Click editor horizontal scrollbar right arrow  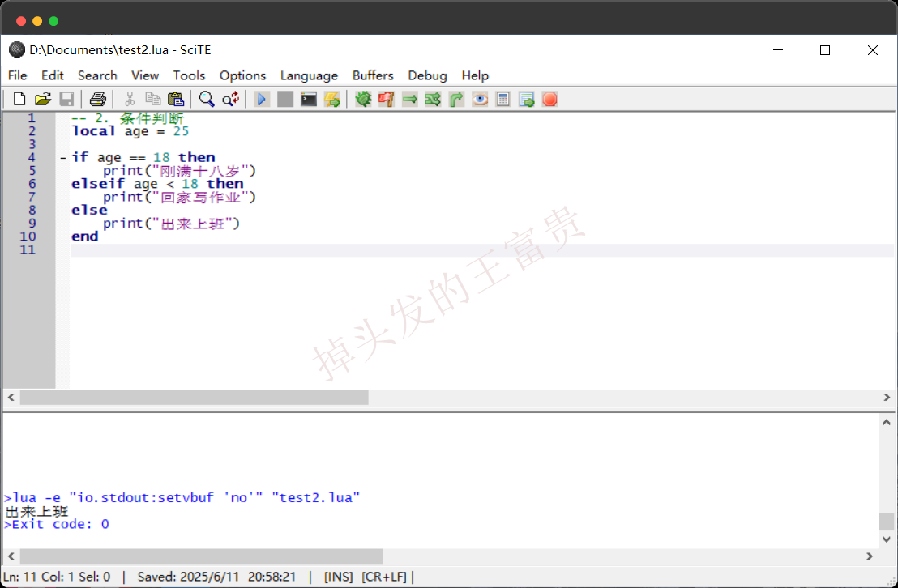(887, 397)
